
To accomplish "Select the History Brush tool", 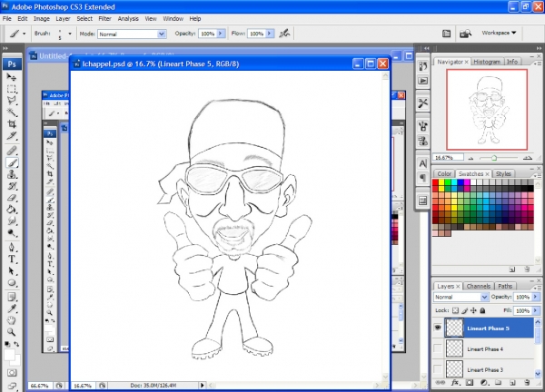I will [12, 186].
